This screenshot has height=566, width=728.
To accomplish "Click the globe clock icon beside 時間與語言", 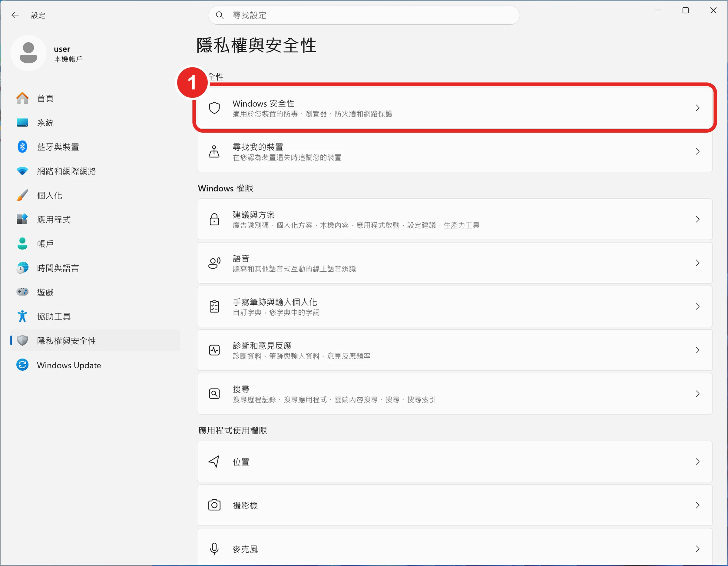I will click(x=22, y=268).
